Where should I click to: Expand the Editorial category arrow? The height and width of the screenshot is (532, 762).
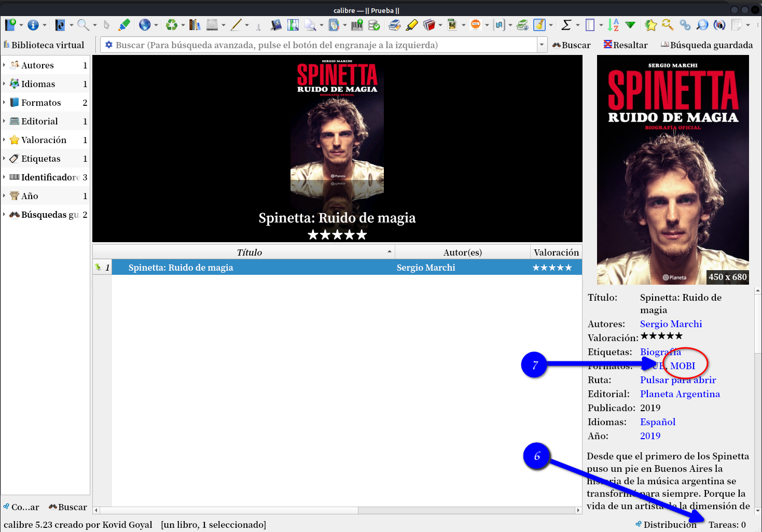coord(4,121)
